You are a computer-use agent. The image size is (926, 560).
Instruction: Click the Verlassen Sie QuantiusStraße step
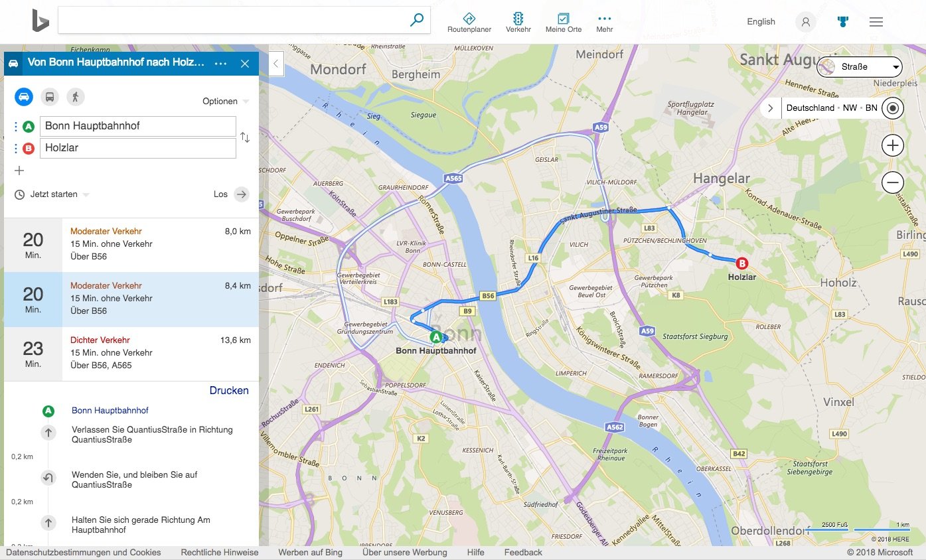[152, 435]
